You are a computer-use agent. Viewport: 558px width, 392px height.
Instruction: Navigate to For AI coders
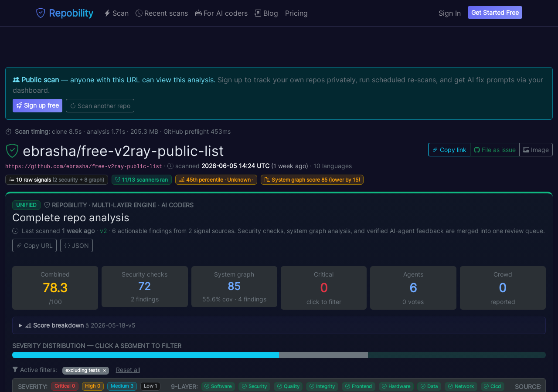[221, 13]
